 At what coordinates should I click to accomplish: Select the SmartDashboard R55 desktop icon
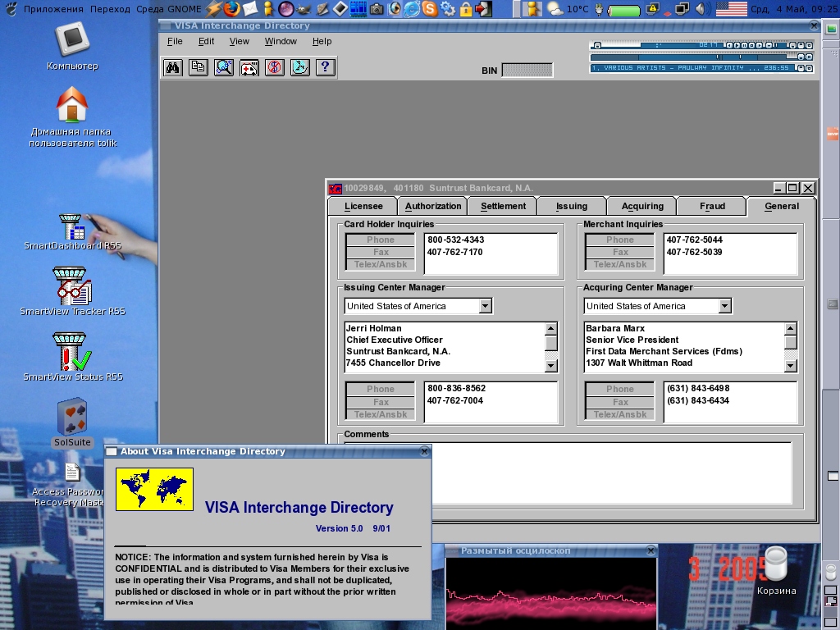click(72, 232)
